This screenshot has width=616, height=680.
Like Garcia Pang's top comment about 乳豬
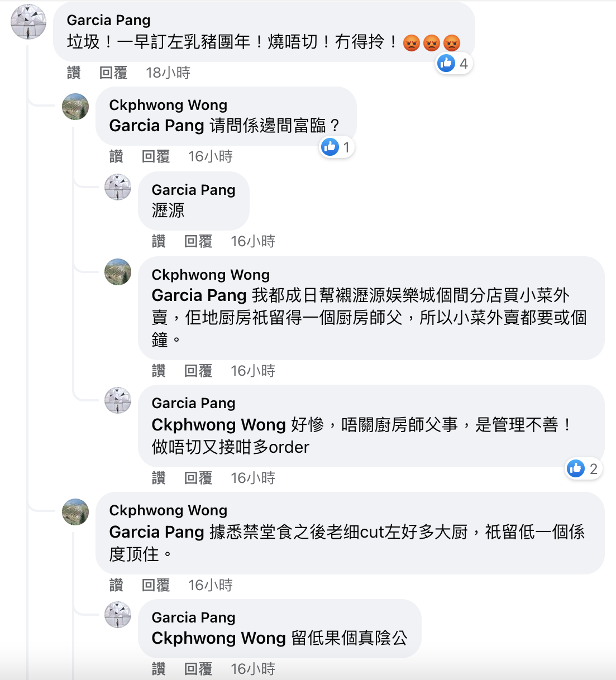point(74,73)
